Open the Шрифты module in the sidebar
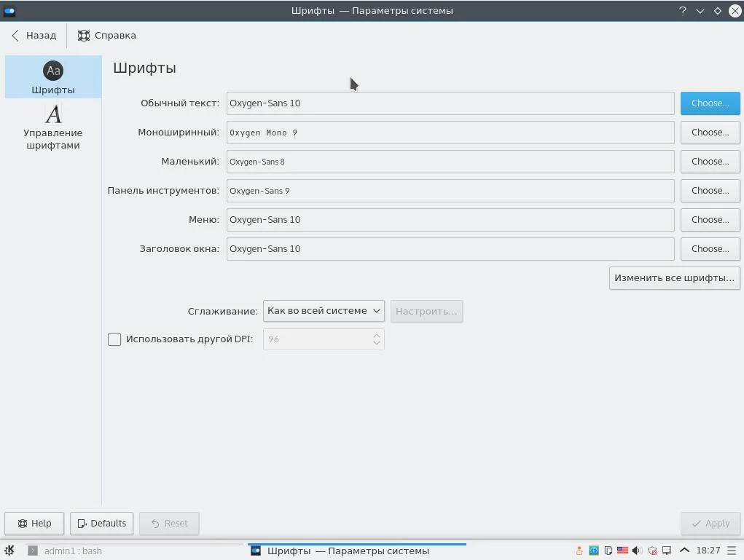The height and width of the screenshot is (560, 744). pyautogui.click(x=53, y=76)
